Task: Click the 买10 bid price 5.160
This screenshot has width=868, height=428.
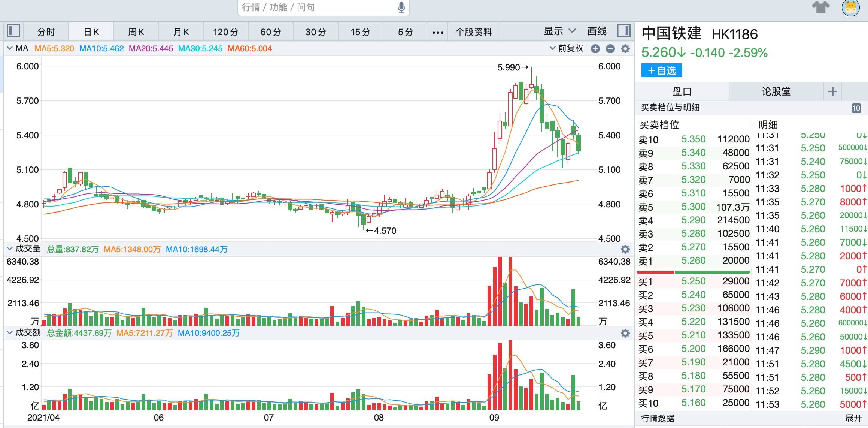Action: [694, 403]
